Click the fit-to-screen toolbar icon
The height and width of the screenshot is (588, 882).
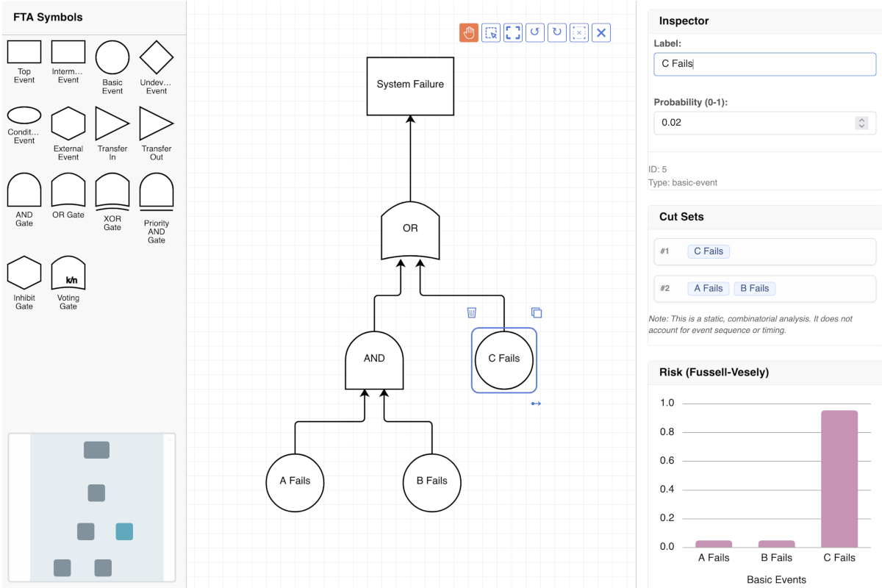pyautogui.click(x=513, y=32)
